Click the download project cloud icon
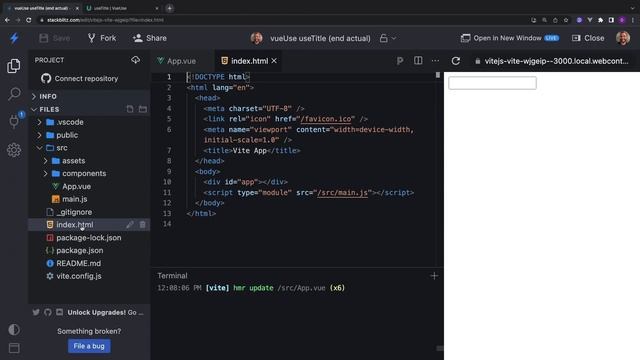Image resolution: width=640 pixels, height=360 pixels. point(136,60)
